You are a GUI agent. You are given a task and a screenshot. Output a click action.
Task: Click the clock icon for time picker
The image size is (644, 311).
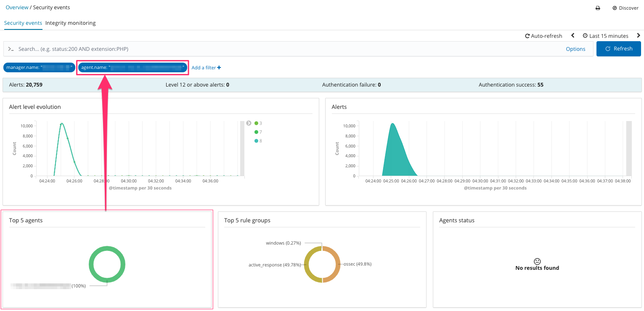click(x=585, y=36)
